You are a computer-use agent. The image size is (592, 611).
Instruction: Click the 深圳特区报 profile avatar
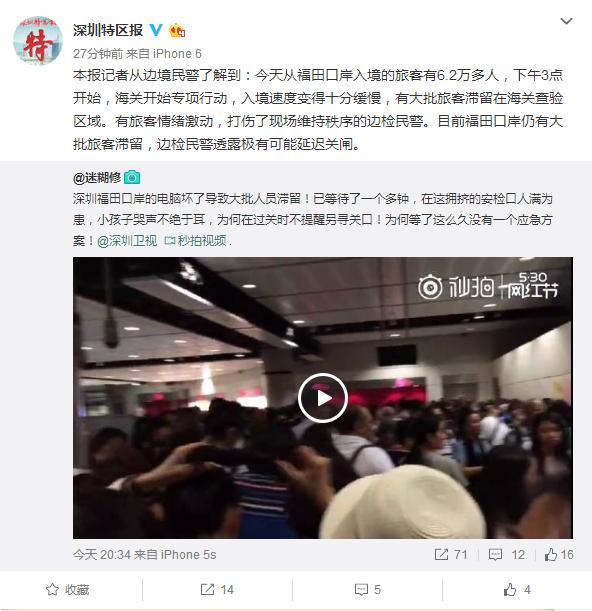pos(37,40)
